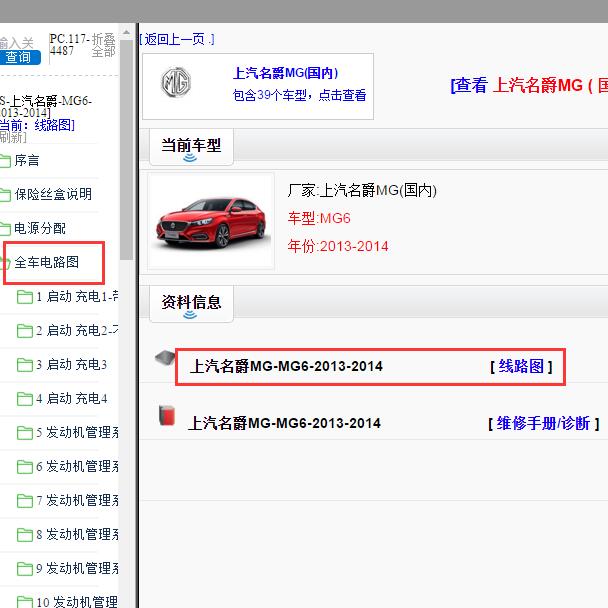Open 10 发动机管理 entry
Screen dimensions: 608x608
point(77,602)
